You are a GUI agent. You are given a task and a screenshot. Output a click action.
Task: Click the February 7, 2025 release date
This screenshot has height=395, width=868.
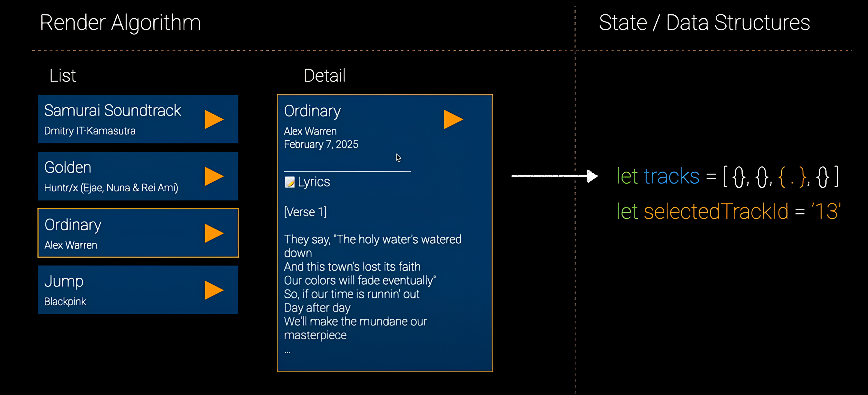point(321,144)
